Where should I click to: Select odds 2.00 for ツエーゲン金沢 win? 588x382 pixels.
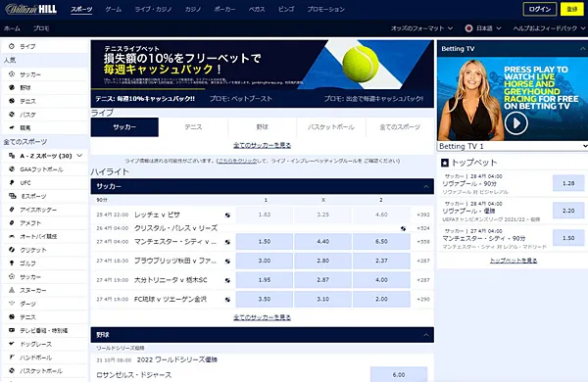(x=381, y=299)
